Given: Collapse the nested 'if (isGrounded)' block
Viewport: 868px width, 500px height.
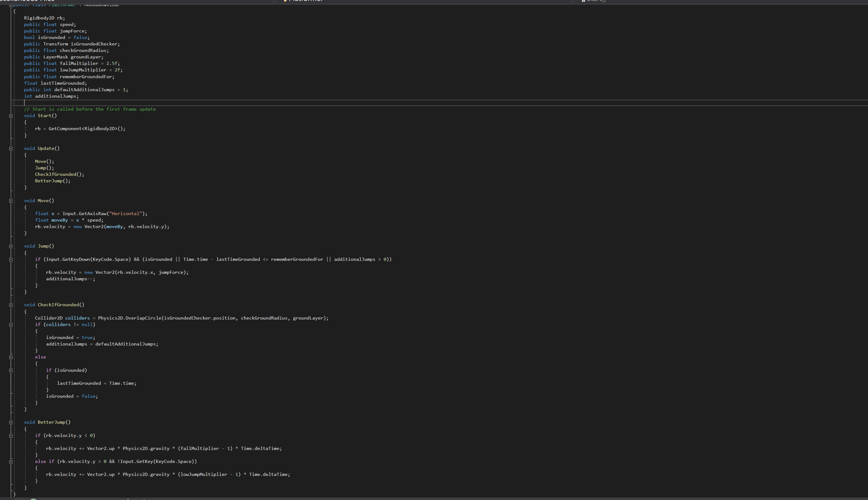Looking at the screenshot, I should (x=11, y=371).
